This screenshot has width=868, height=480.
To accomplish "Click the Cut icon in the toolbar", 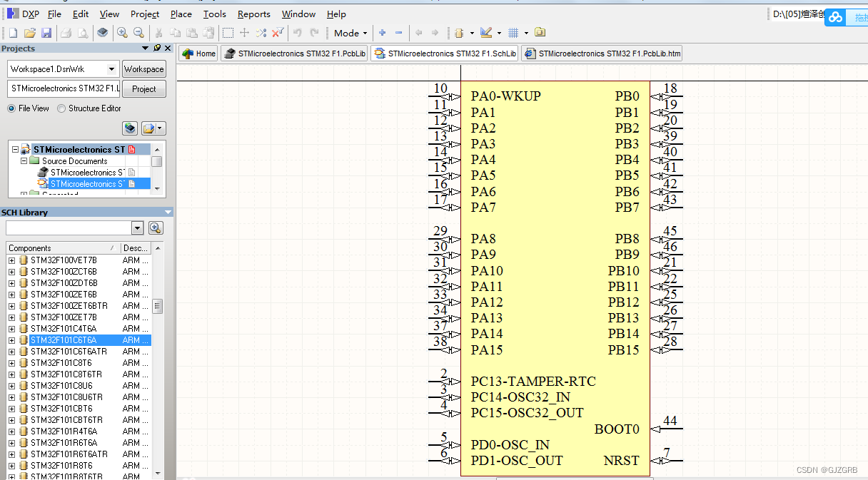I will coord(158,33).
